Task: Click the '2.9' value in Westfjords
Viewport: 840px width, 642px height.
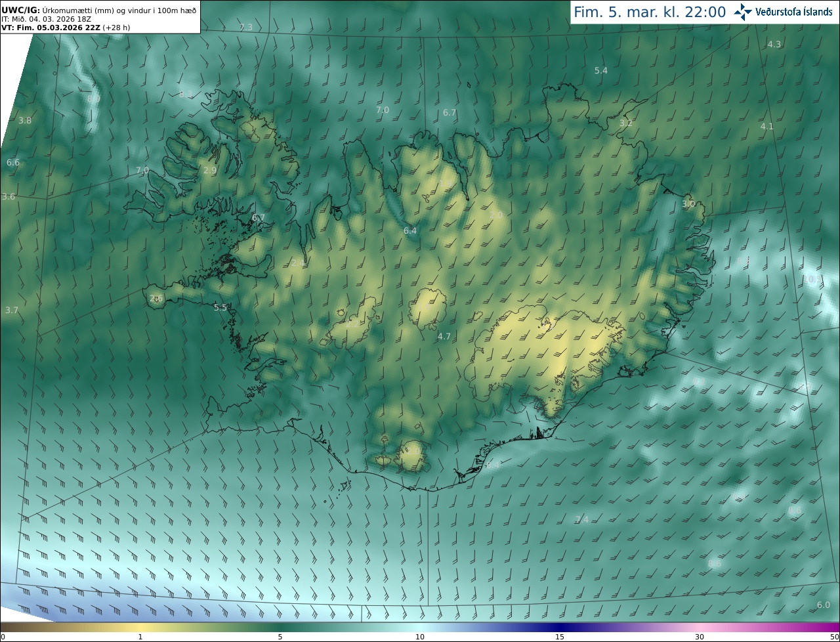Action: click(x=210, y=170)
